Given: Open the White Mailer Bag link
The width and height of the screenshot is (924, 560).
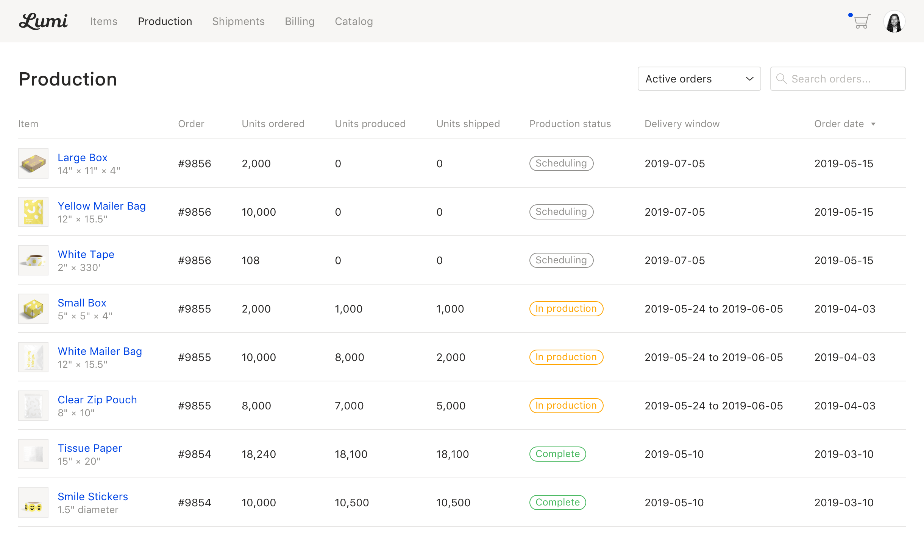Looking at the screenshot, I should 100,351.
